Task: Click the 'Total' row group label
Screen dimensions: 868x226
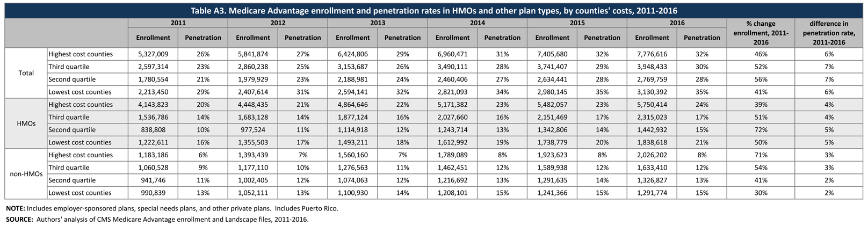Action: (26, 73)
